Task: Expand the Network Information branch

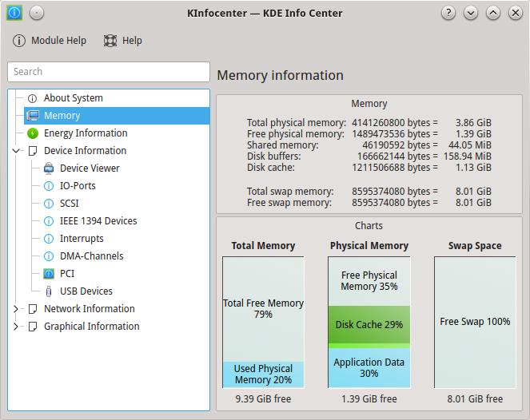Action: tap(17, 309)
